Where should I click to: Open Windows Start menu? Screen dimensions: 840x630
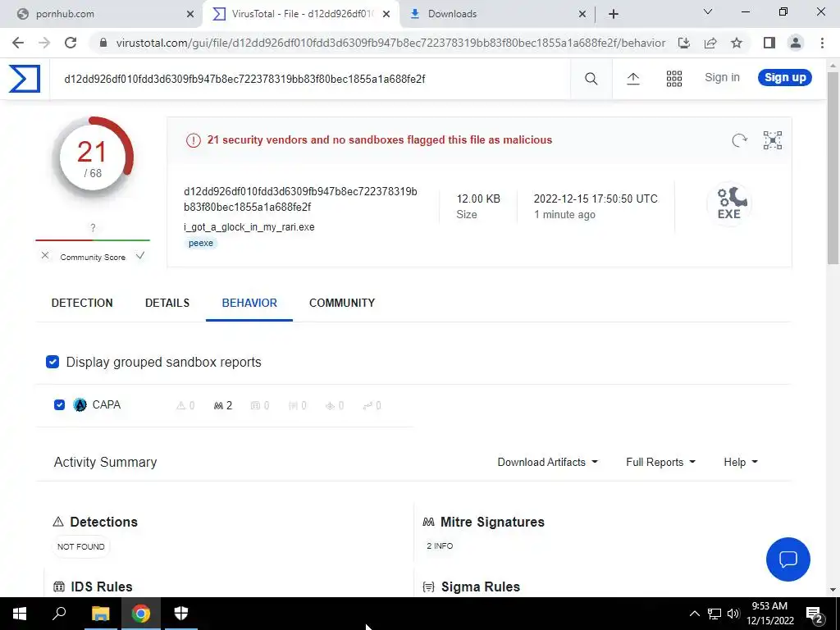click(20, 614)
